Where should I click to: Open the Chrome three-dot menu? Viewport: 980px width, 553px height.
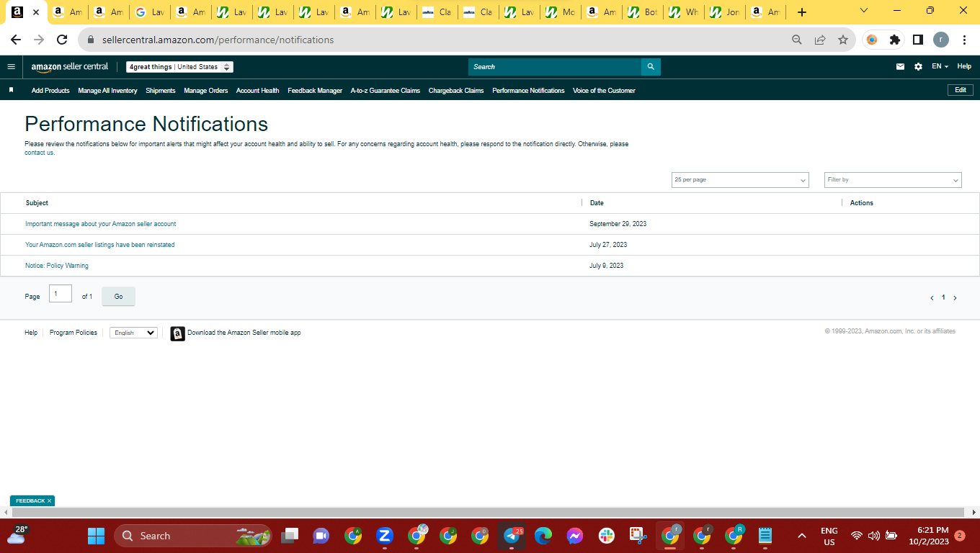(964, 40)
